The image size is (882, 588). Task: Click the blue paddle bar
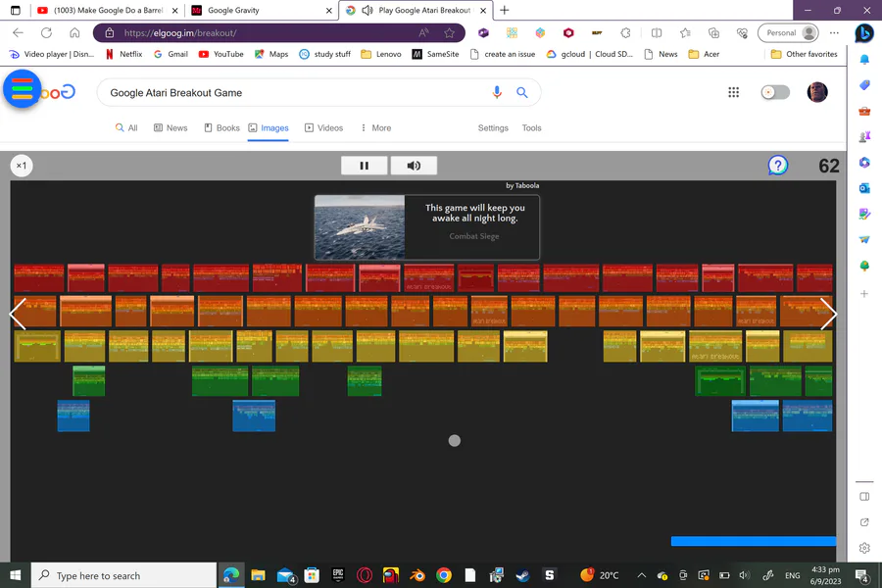754,541
